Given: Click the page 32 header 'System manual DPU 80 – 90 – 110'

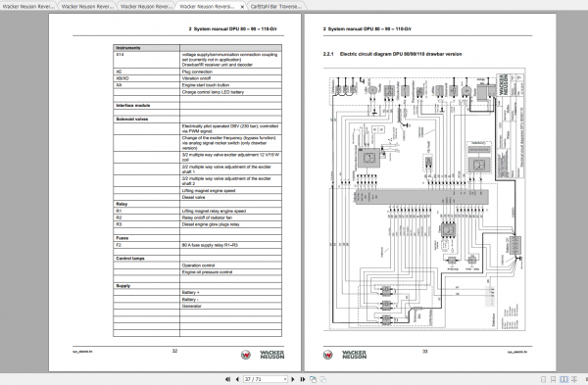Looking at the screenshot, I should click(233, 28).
